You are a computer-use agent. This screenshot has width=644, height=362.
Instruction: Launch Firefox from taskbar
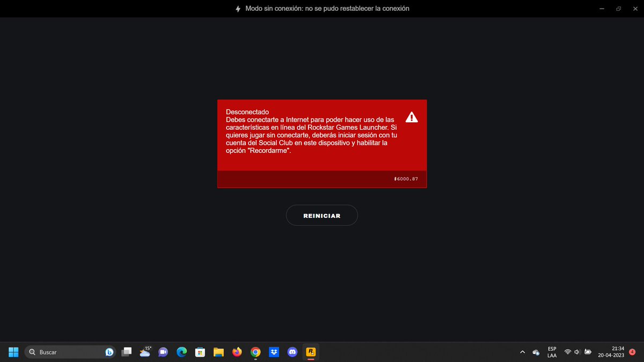pos(237,352)
